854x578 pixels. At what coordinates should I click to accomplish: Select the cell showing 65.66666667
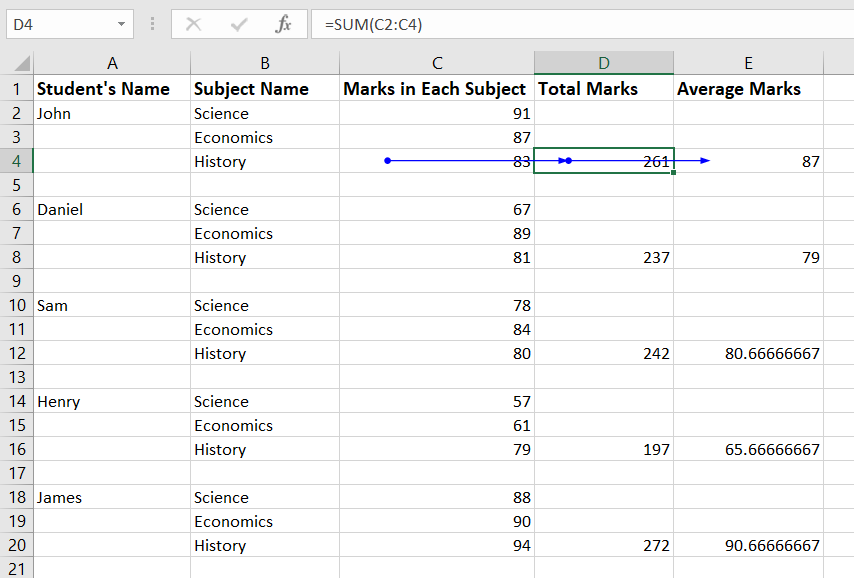pyautogui.click(x=748, y=449)
